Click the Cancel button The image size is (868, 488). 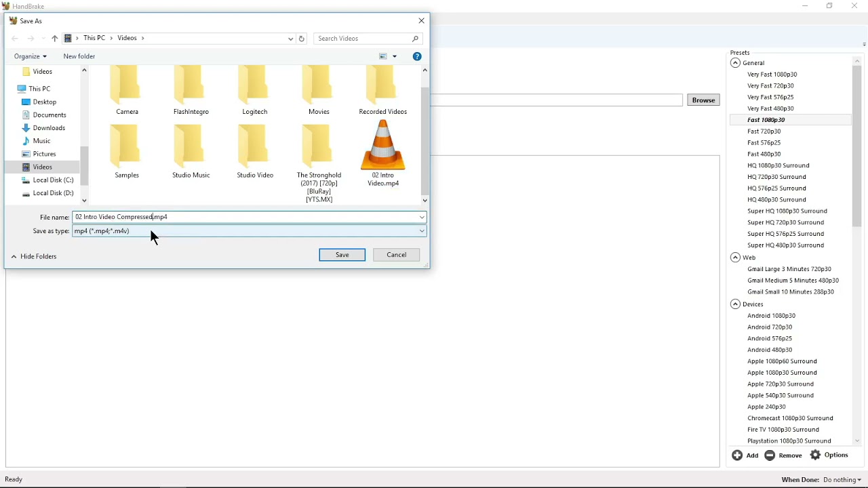pyautogui.click(x=397, y=255)
